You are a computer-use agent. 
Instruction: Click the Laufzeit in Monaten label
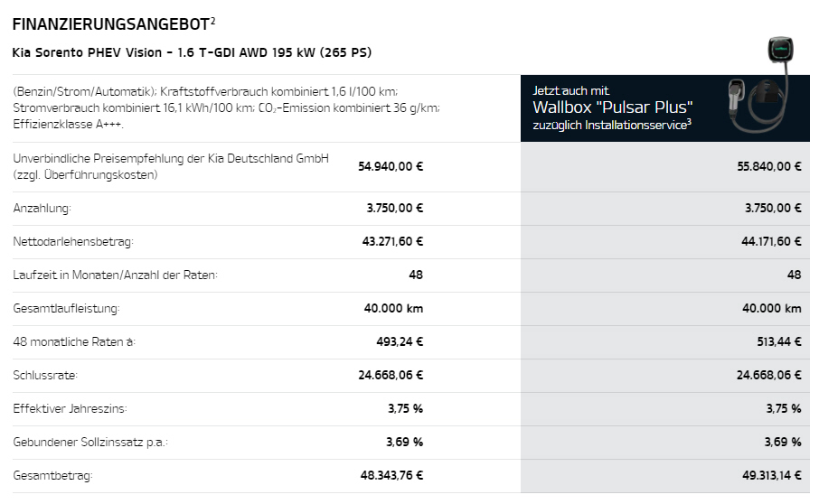[x=115, y=275]
